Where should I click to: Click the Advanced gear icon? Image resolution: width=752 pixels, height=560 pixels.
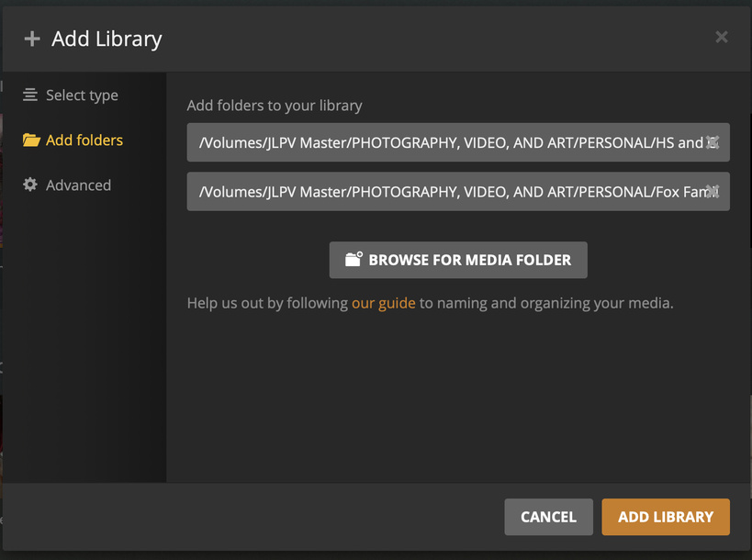point(31,185)
